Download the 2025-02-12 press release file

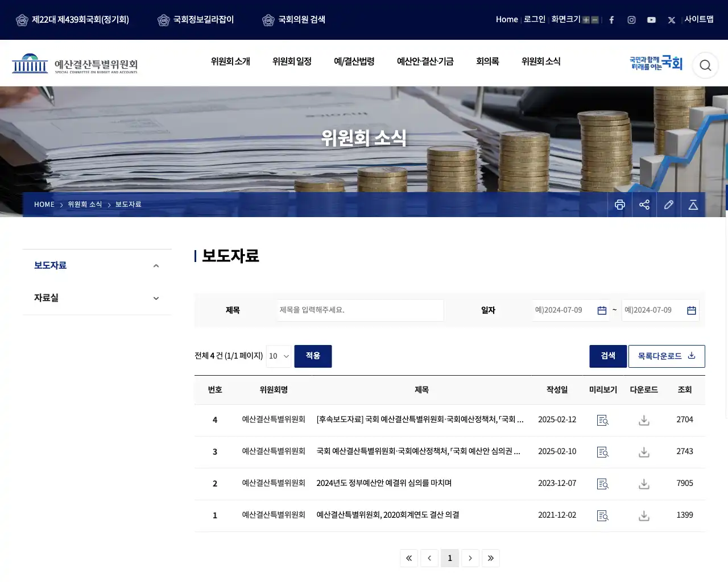click(644, 420)
